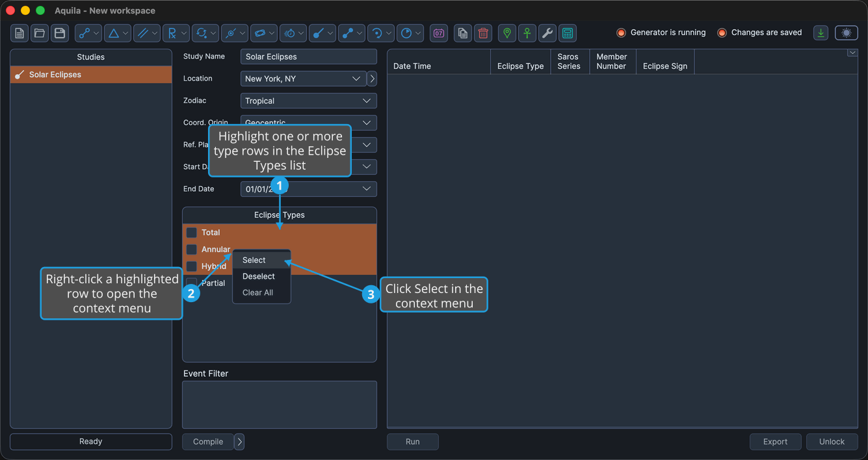The image size is (868, 460).
Task: Select the ringed planet orbit tool button
Action: pos(264,33)
